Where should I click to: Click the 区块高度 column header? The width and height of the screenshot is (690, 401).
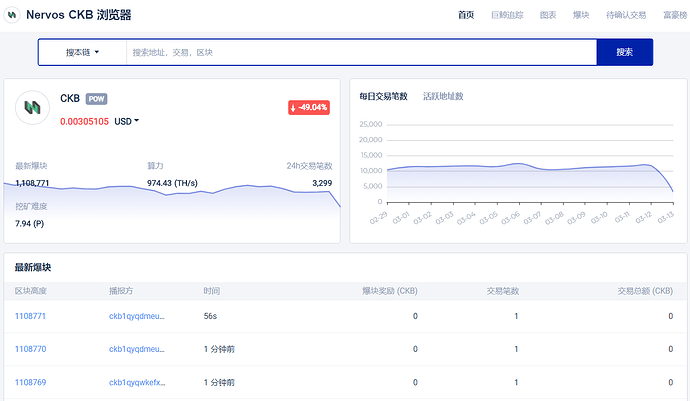point(31,291)
